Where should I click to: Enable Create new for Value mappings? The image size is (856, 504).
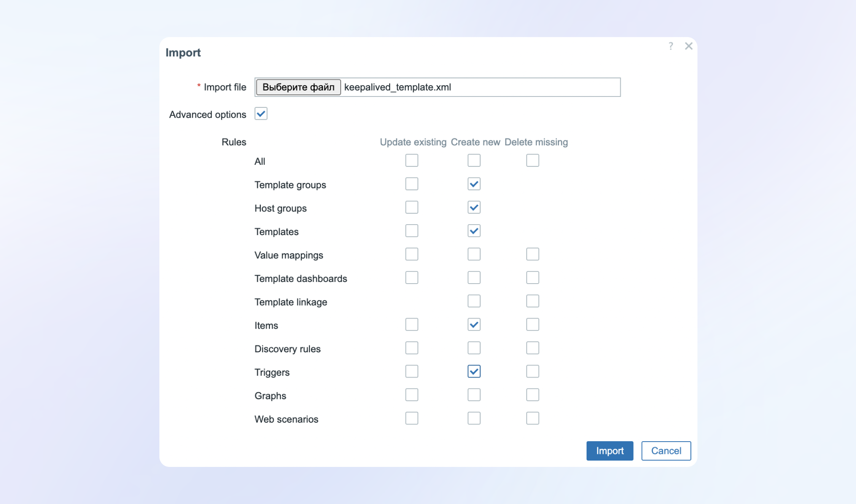point(474,255)
